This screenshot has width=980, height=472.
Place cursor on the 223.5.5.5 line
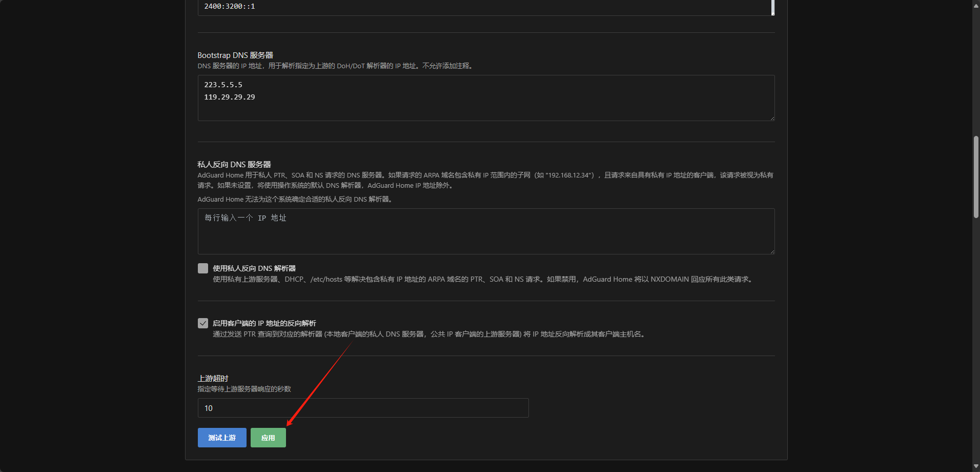click(x=223, y=85)
